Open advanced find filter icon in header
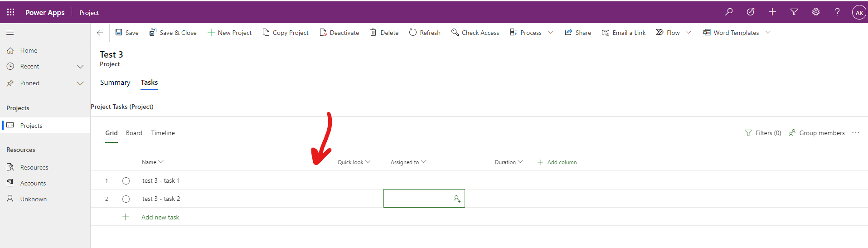The width and height of the screenshot is (868, 248). [794, 12]
